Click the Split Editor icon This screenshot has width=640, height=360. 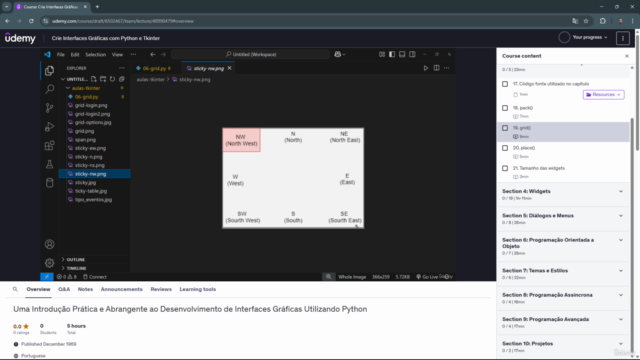[x=436, y=68]
